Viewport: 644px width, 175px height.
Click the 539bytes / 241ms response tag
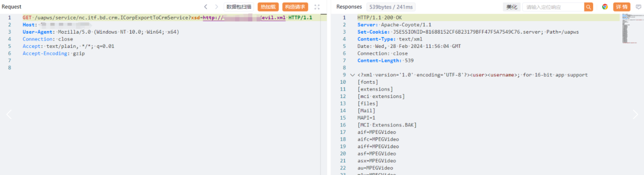(390, 7)
